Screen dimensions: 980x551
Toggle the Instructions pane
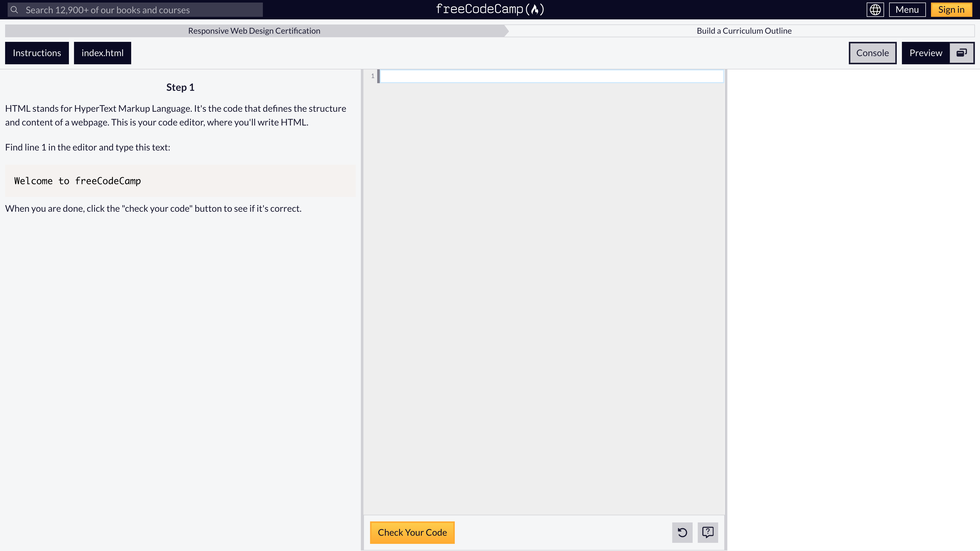pyautogui.click(x=37, y=53)
